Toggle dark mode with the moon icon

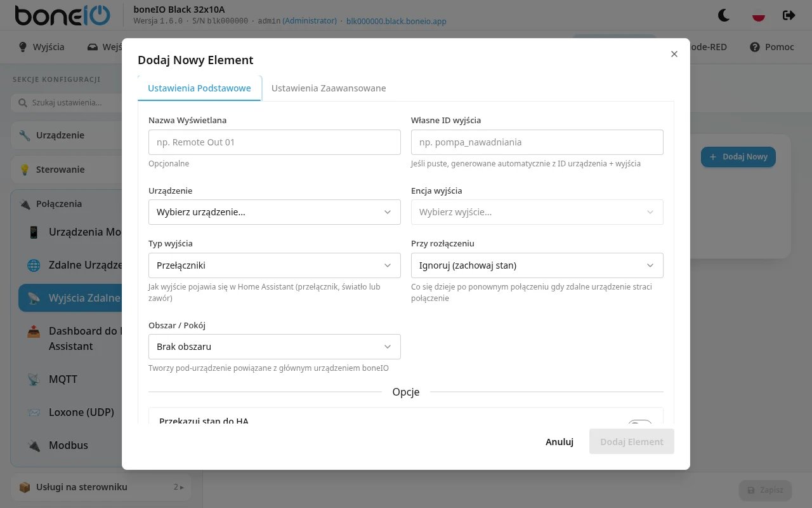(x=724, y=15)
